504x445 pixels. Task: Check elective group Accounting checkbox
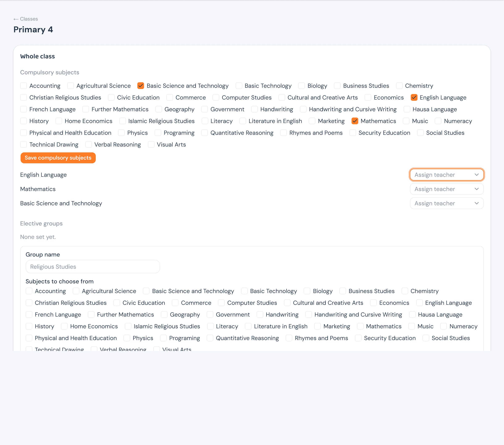[x=29, y=291]
